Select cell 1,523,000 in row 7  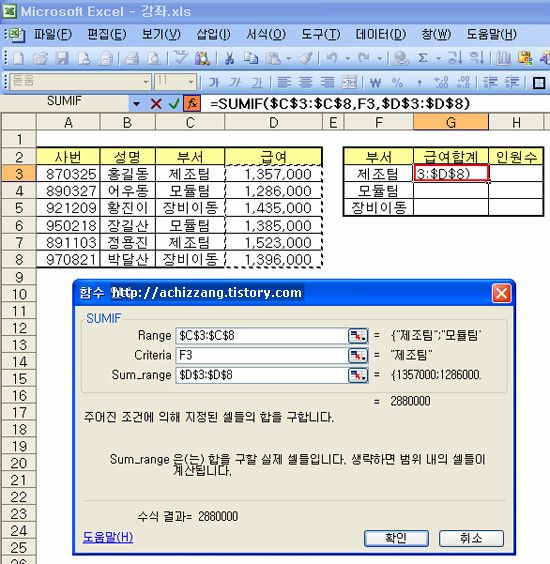273,242
